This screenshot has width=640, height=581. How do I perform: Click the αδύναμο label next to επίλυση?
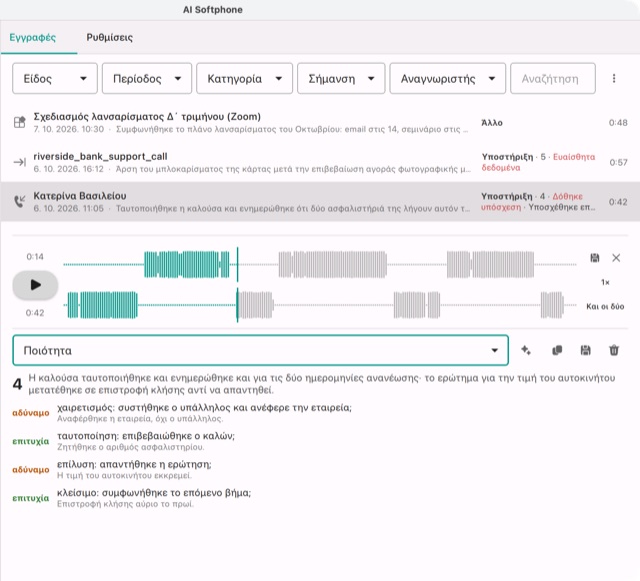31,470
